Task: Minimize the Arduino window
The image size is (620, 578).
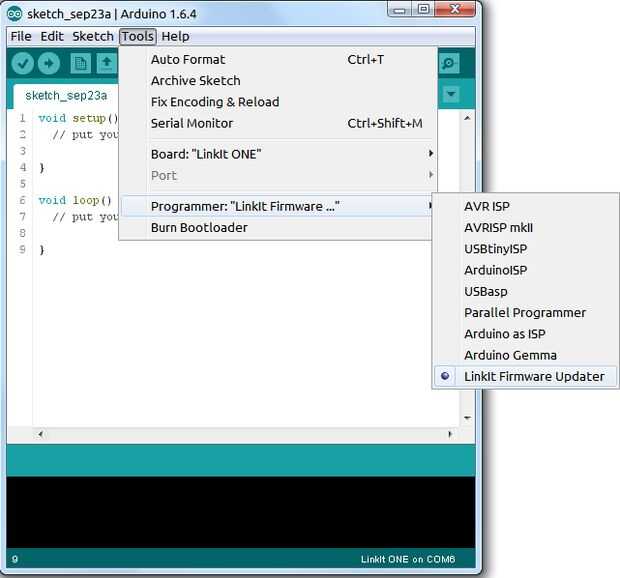Action: coord(399,9)
